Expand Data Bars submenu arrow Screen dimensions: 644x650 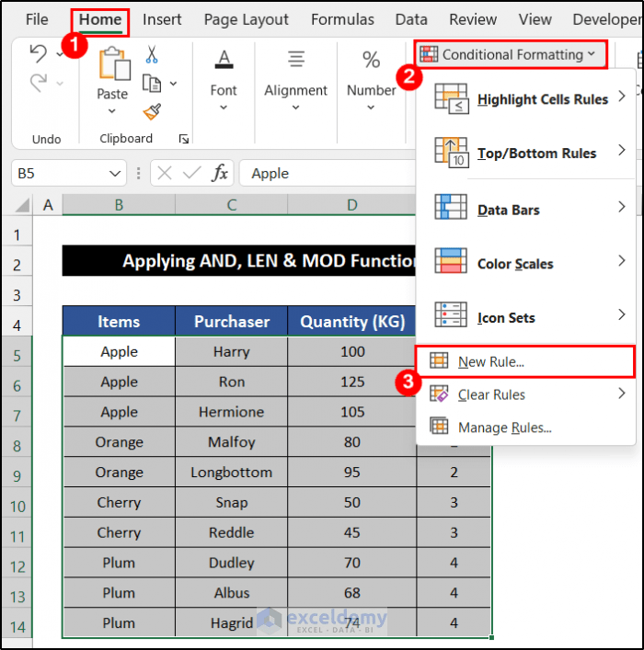pos(622,207)
